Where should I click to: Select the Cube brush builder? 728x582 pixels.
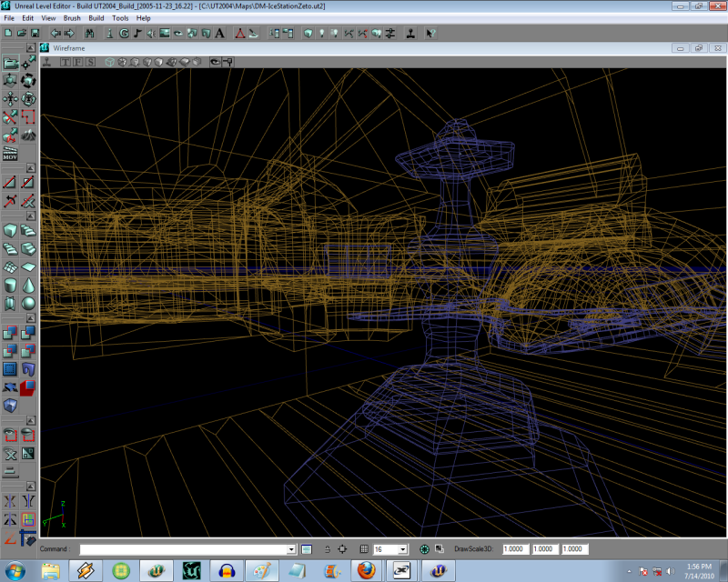pyautogui.click(x=10, y=230)
